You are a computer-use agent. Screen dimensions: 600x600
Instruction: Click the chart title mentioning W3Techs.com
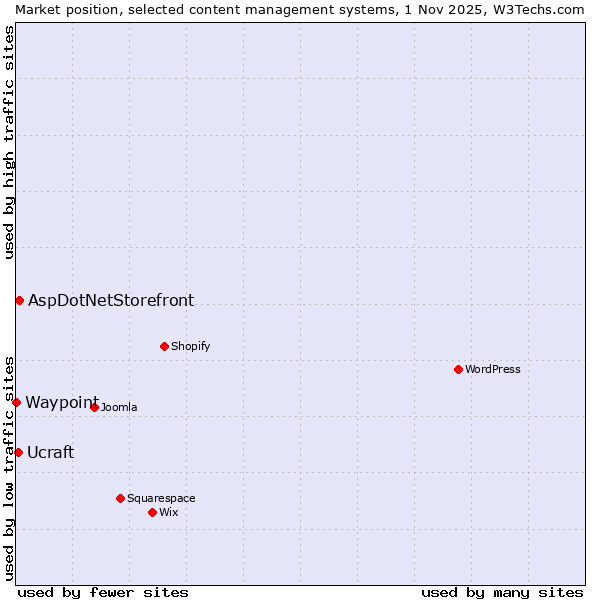pos(300,9)
